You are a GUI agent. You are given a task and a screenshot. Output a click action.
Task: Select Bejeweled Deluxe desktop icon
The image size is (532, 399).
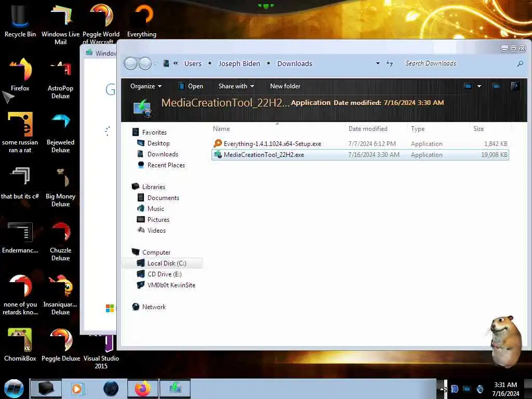[x=60, y=132]
